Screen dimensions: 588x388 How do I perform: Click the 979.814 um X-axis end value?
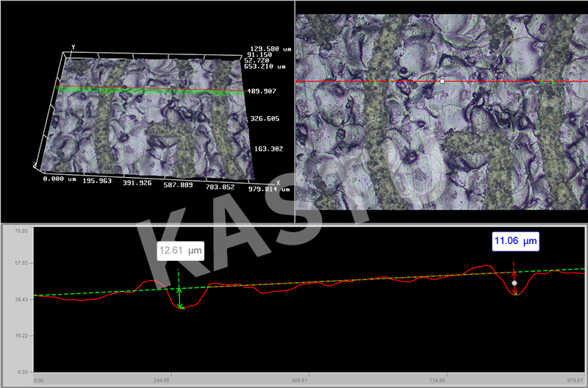tap(270, 189)
